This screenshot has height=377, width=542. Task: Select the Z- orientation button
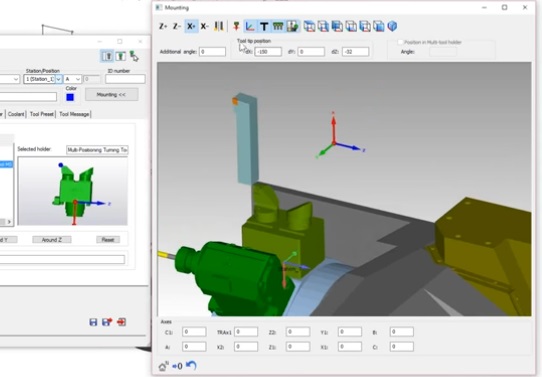pos(177,26)
